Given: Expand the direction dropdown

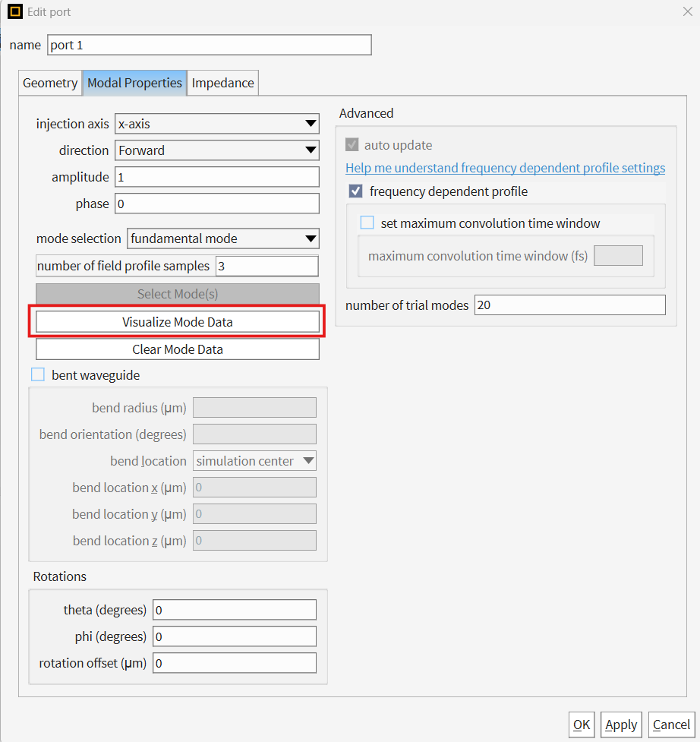Looking at the screenshot, I should tap(217, 150).
